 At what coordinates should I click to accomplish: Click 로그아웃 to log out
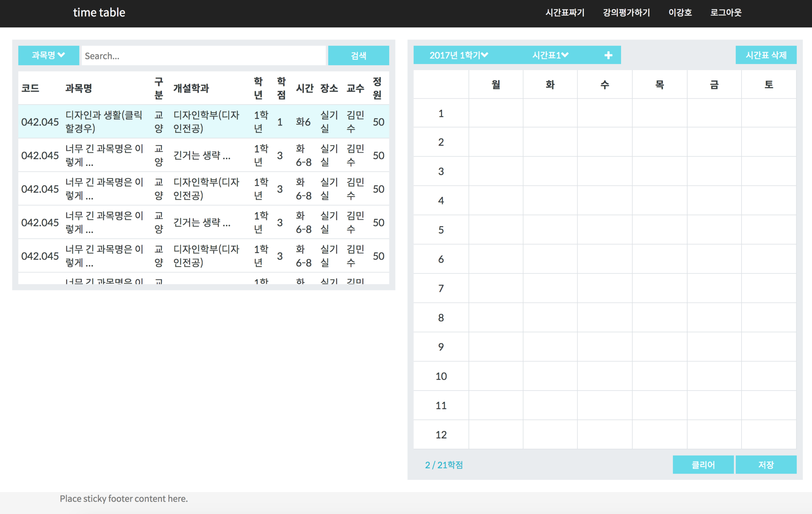click(x=726, y=13)
